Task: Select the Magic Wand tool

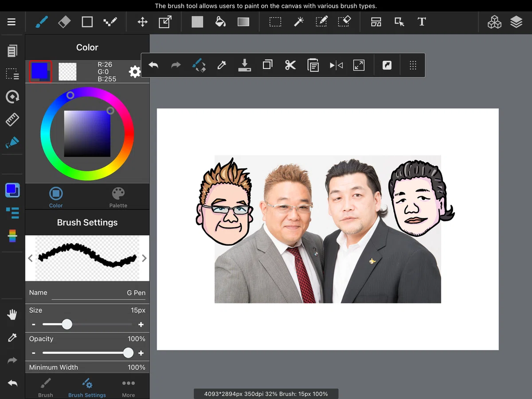Action: [299, 22]
